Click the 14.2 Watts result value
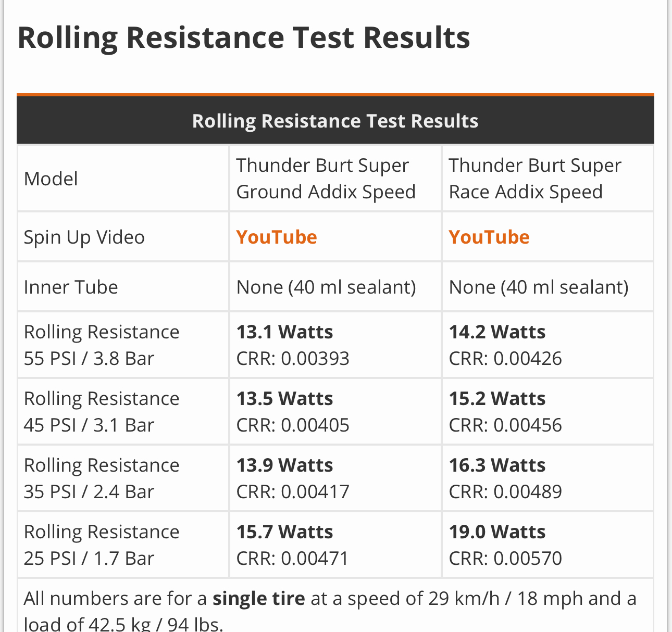The image size is (672, 632). tap(497, 332)
